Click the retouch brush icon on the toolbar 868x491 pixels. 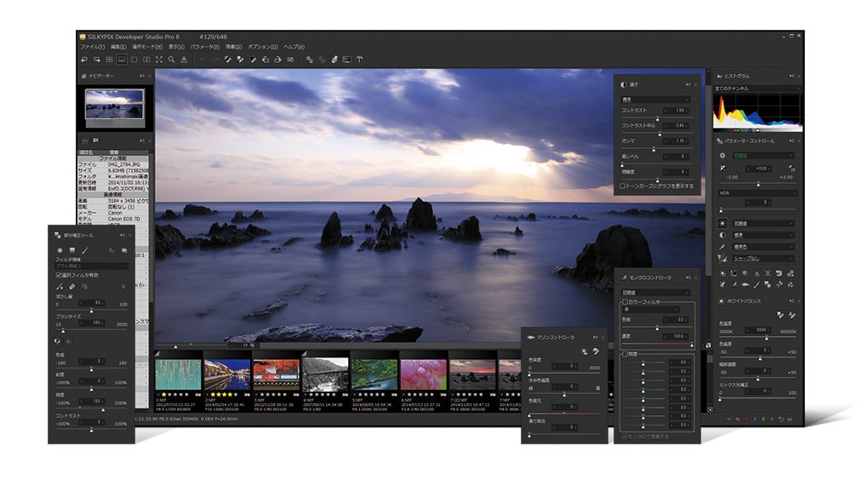pos(334,60)
